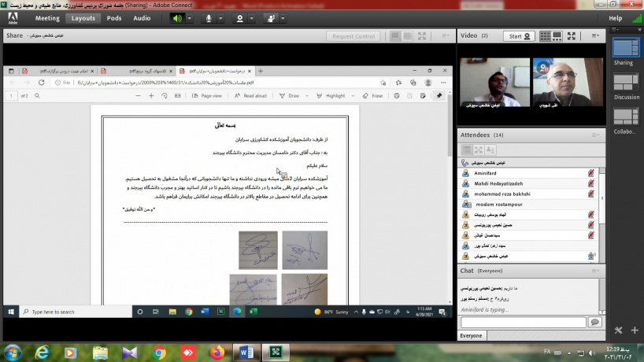Viewport: 644px width, 362px height.
Task: Open the speaker volume dropdown arrow
Action: [x=191, y=18]
